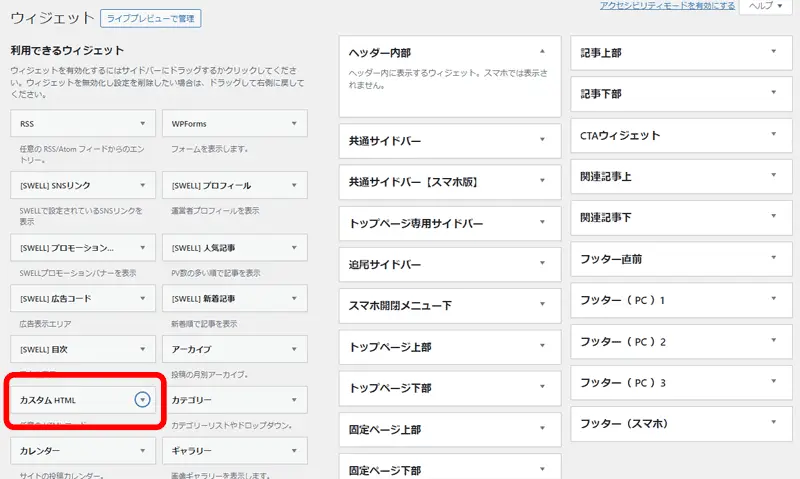
Task: Expand the 追尾サイドバー widget area
Action: click(542, 264)
